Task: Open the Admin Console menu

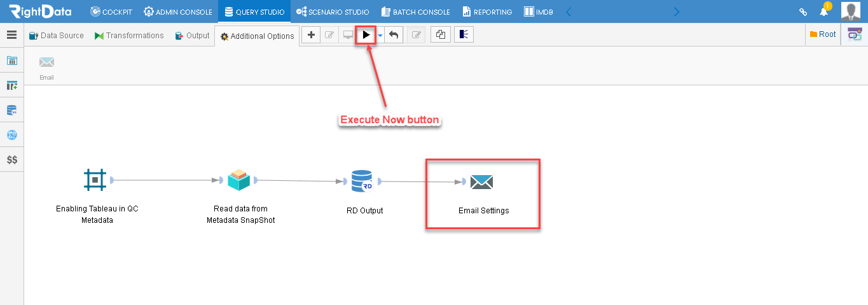Action: point(178,11)
